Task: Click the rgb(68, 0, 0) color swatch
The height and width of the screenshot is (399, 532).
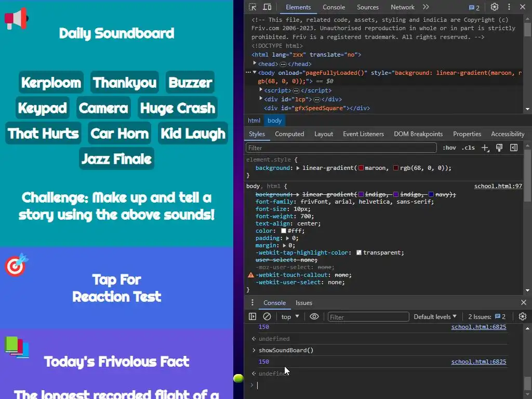Action: click(395, 168)
